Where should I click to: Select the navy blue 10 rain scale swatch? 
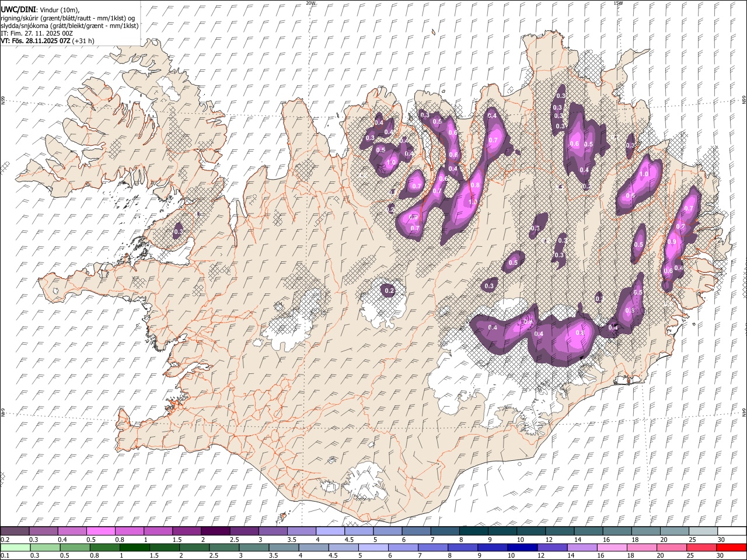pyautogui.click(x=522, y=547)
